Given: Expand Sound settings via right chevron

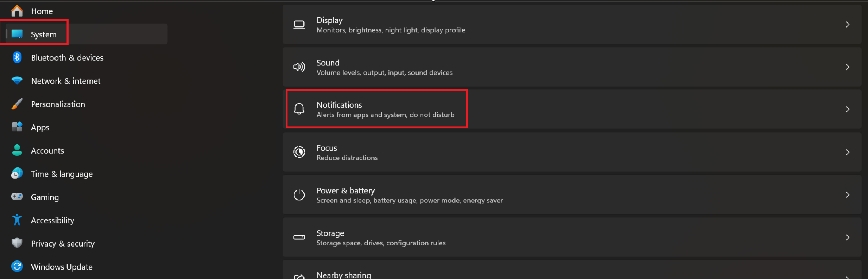Looking at the screenshot, I should [847, 67].
